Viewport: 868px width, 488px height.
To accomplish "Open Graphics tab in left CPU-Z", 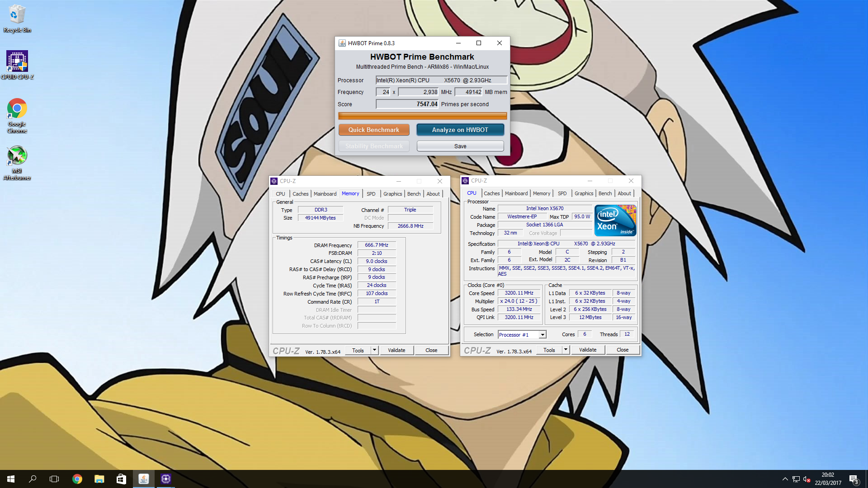I will [x=392, y=194].
